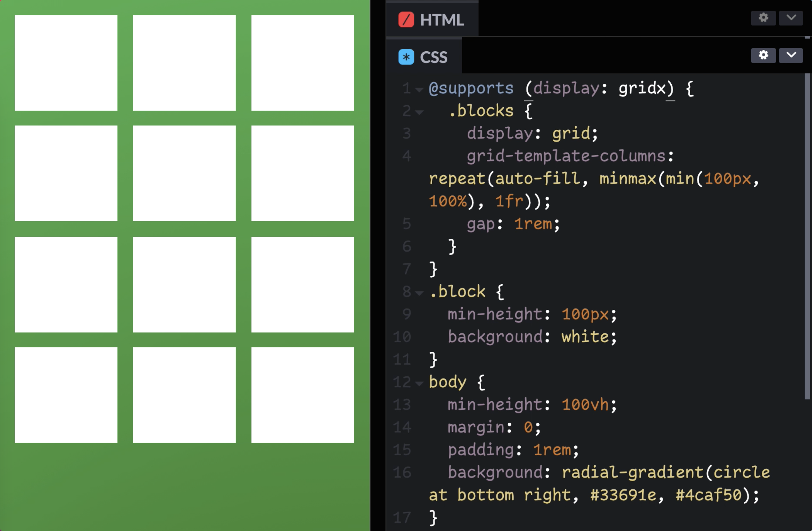Click the bottom-right white block in preview
The image size is (812, 531).
tap(303, 395)
